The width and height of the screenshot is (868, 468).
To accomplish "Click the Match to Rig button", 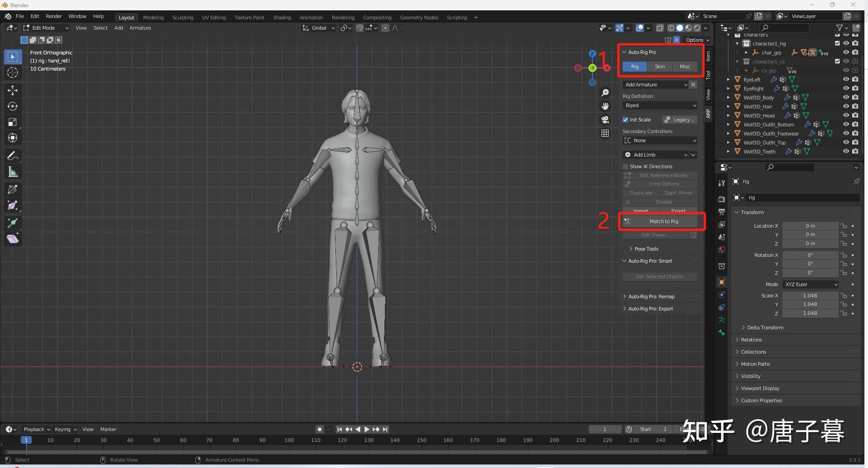I will point(663,221).
